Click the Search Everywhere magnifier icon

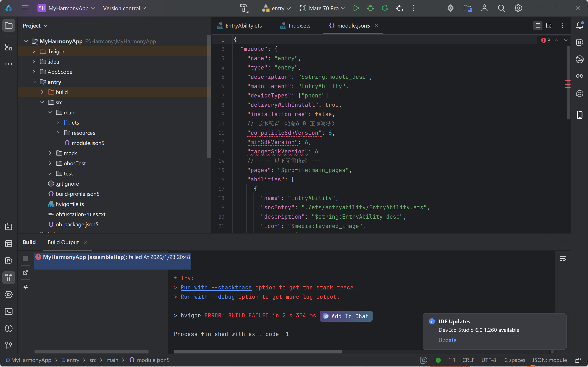point(501,8)
